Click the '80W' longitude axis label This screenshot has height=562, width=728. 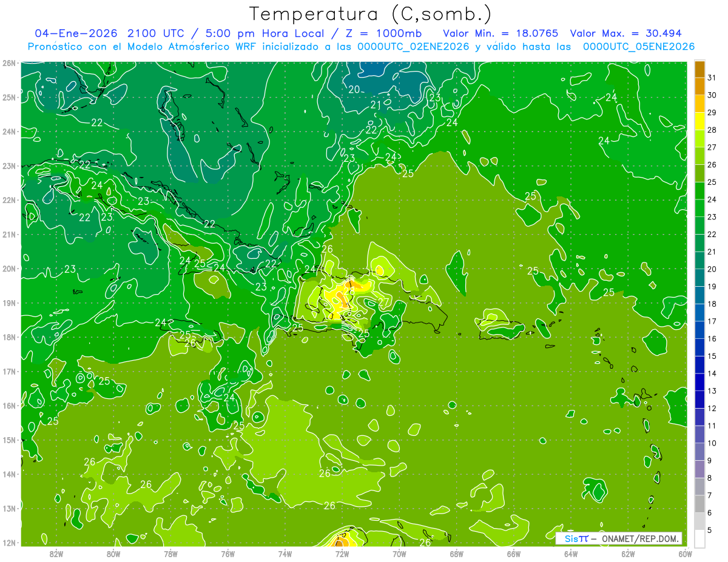pos(113,553)
